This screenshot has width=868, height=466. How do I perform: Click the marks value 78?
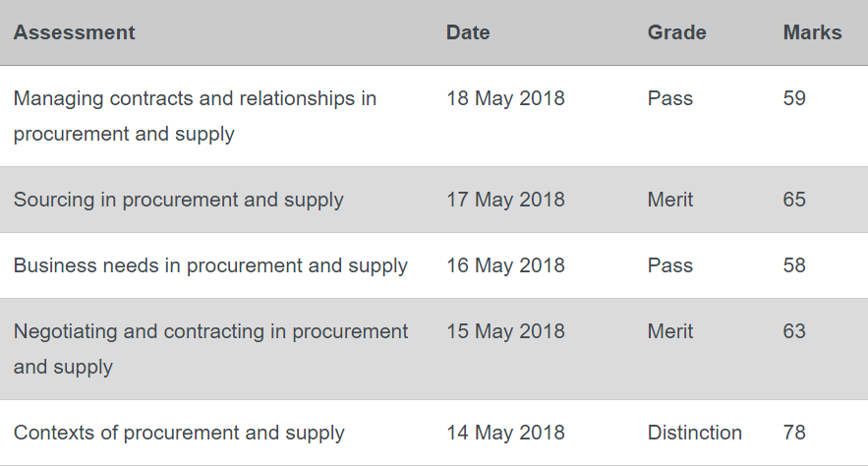(x=794, y=433)
